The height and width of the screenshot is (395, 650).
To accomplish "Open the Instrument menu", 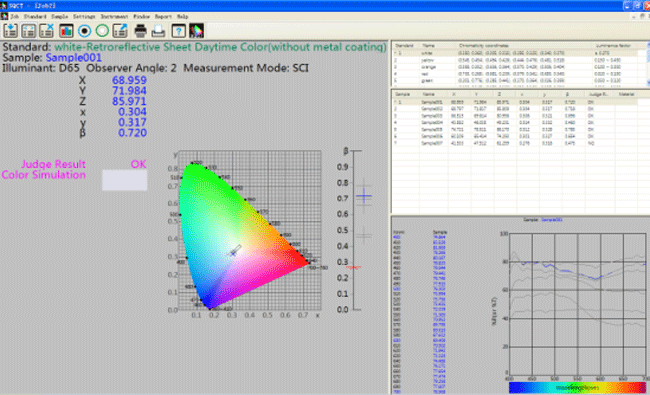I will [x=114, y=17].
